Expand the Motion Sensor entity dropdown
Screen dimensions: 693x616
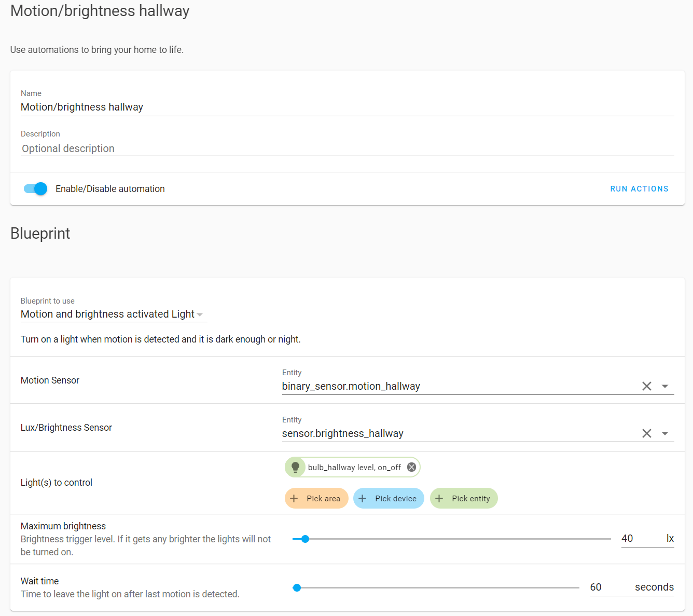click(666, 386)
